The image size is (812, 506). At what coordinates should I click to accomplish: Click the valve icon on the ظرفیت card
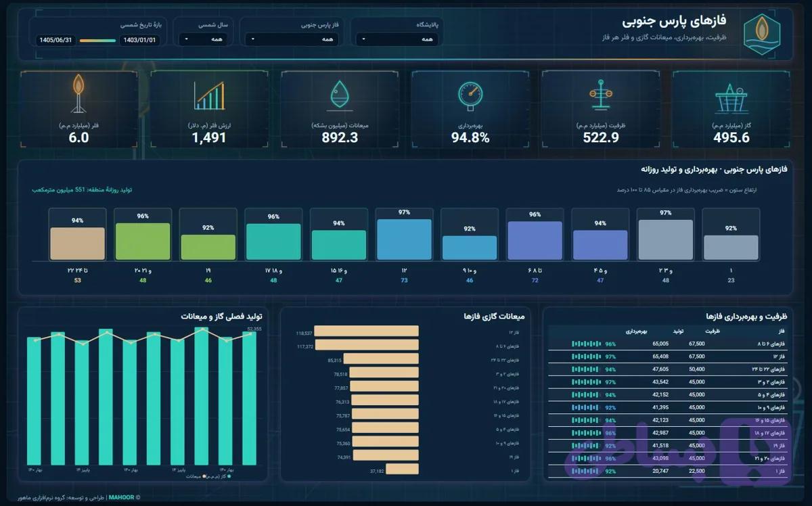pyautogui.click(x=601, y=96)
